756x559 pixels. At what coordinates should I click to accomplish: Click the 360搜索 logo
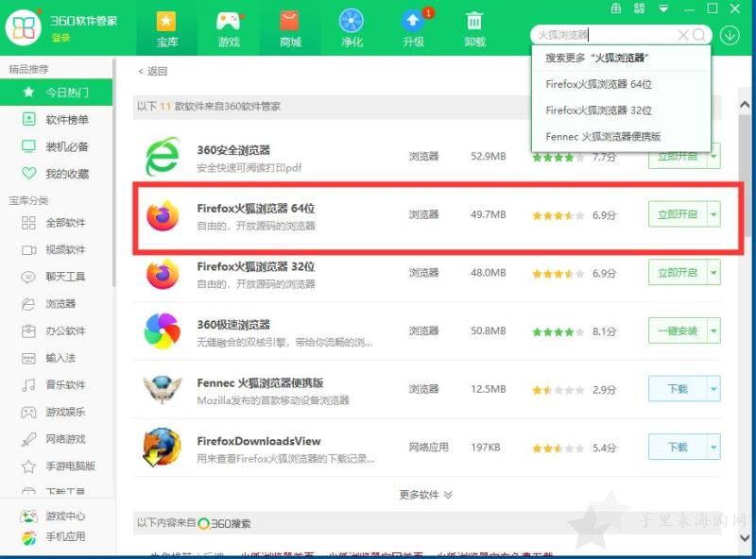coord(224,524)
